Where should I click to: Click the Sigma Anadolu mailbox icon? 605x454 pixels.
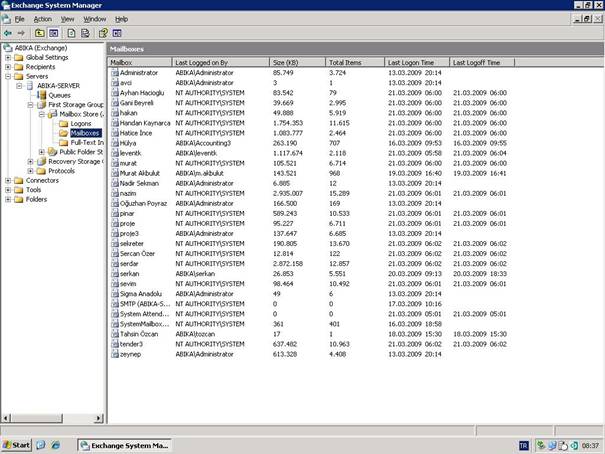115,294
